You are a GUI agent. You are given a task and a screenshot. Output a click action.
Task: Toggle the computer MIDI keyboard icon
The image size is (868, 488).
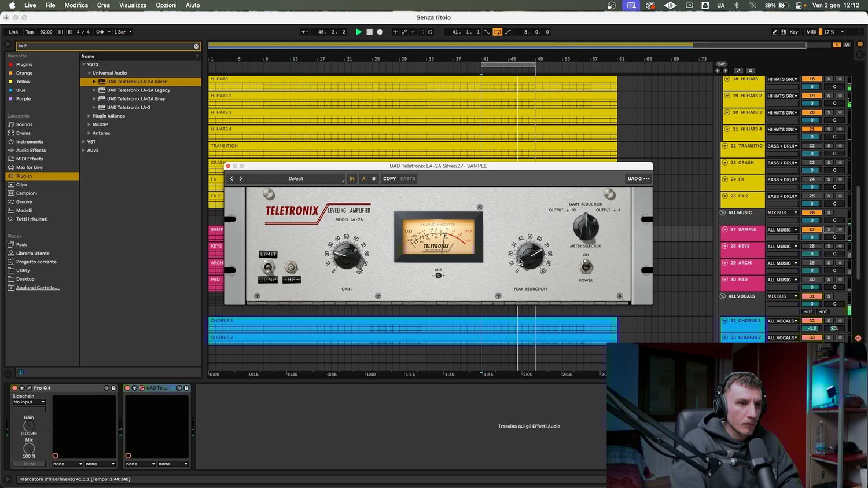click(783, 32)
